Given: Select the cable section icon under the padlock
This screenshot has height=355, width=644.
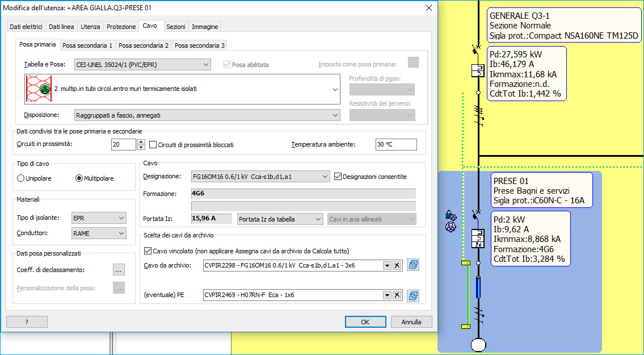Looking at the screenshot, I should [x=451, y=226].
